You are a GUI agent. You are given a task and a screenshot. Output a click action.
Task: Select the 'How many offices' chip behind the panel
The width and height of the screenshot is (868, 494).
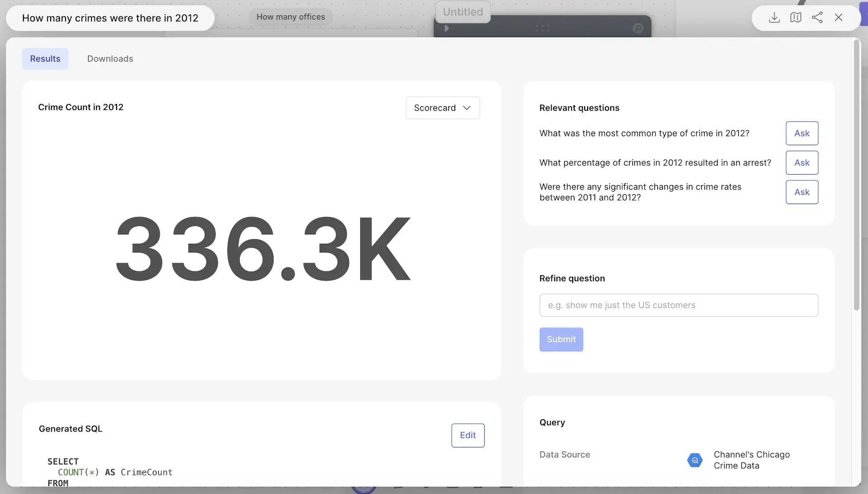(x=291, y=17)
